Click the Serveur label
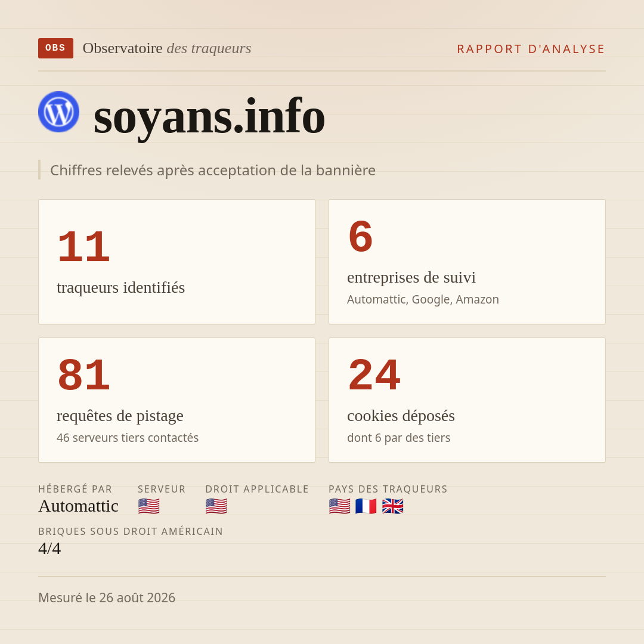Screen dimensions: 644x644 (162, 489)
